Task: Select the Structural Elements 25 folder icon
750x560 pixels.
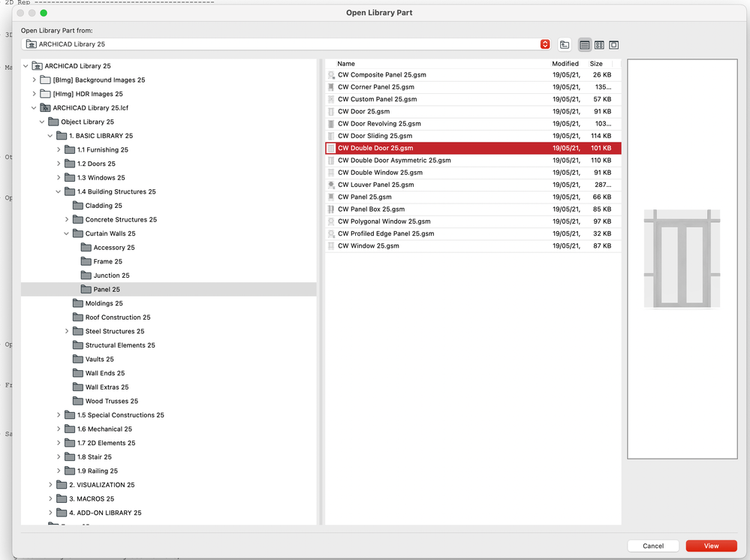Action: click(77, 345)
